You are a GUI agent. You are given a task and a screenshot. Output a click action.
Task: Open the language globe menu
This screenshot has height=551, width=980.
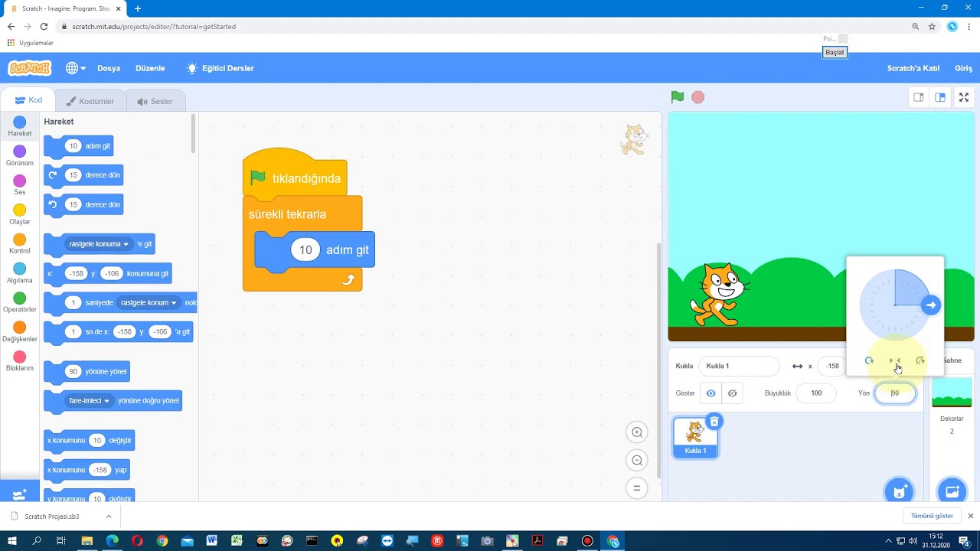click(x=75, y=68)
